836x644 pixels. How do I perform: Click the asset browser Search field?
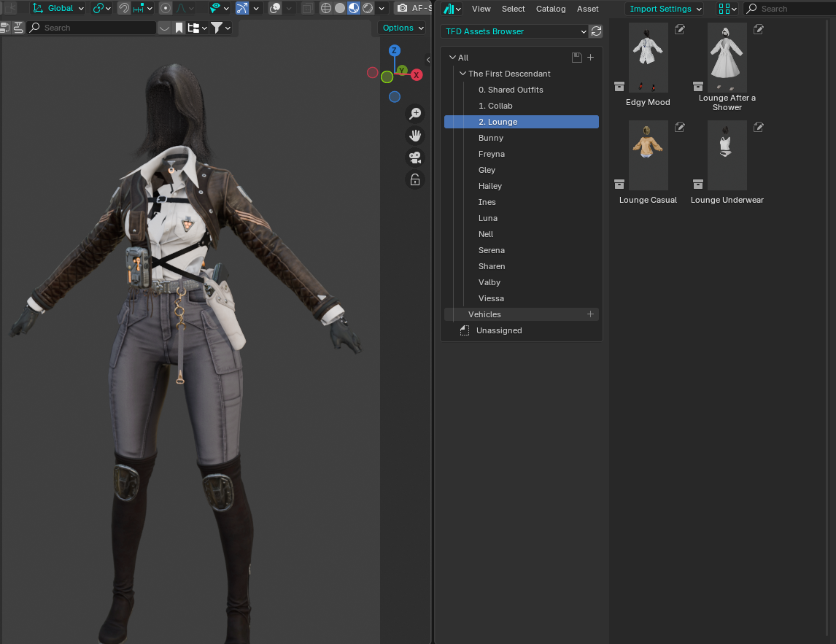point(789,9)
